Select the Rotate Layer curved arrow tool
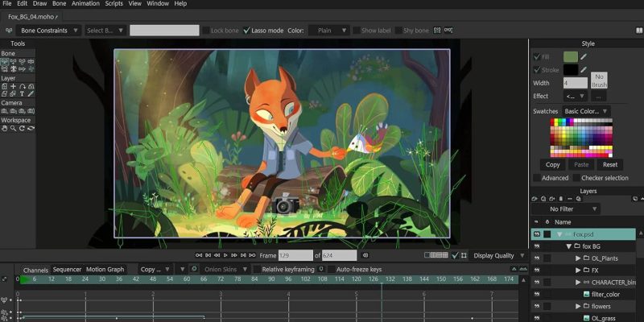The width and height of the screenshot is (644, 322). pyautogui.click(x=23, y=86)
